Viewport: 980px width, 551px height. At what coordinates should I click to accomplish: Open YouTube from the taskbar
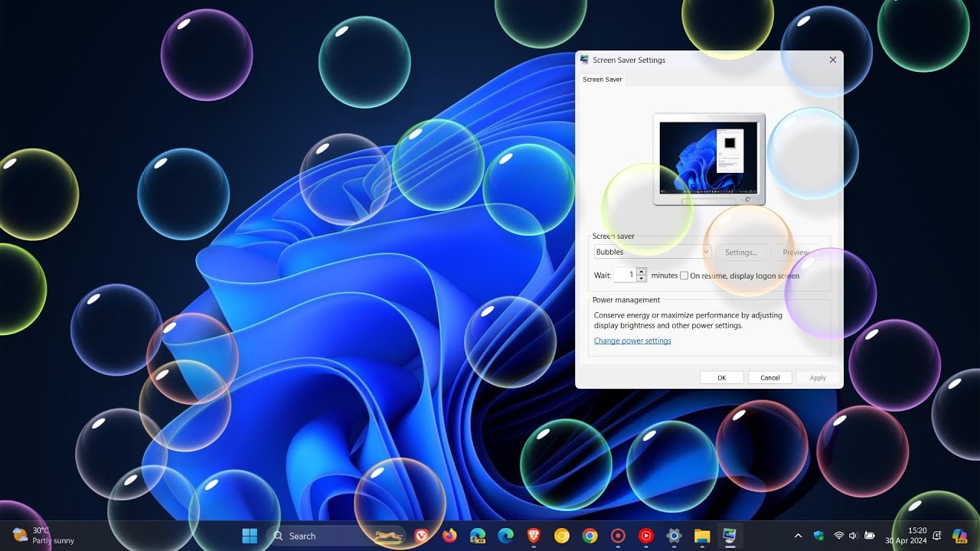645,536
